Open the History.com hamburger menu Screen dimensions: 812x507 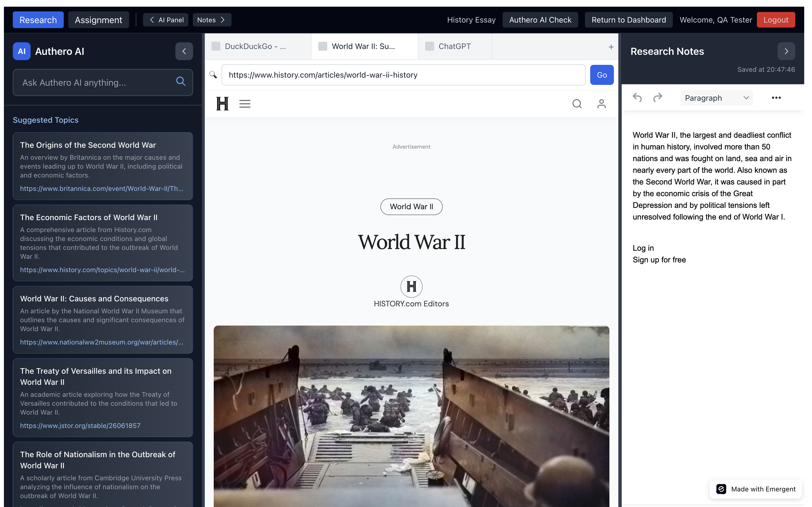click(245, 104)
